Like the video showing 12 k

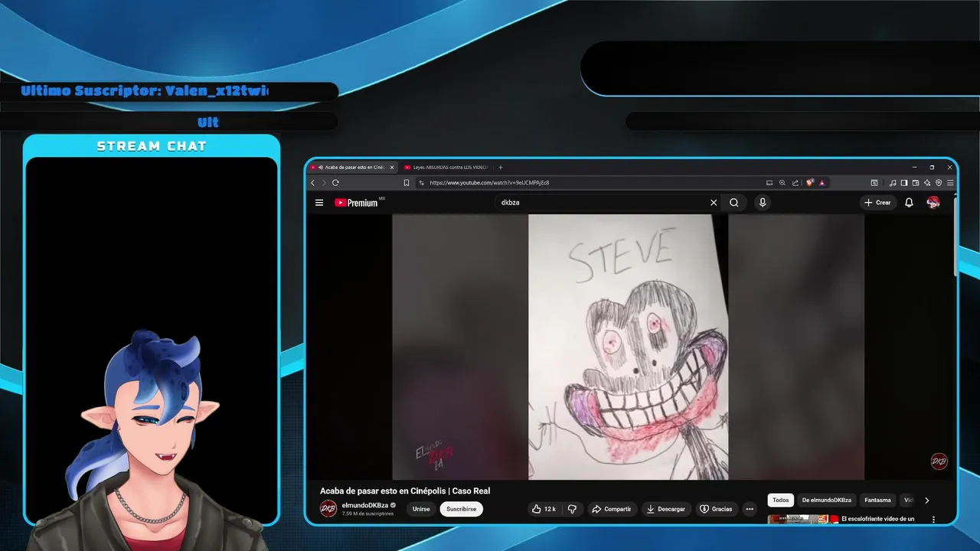coord(544,509)
